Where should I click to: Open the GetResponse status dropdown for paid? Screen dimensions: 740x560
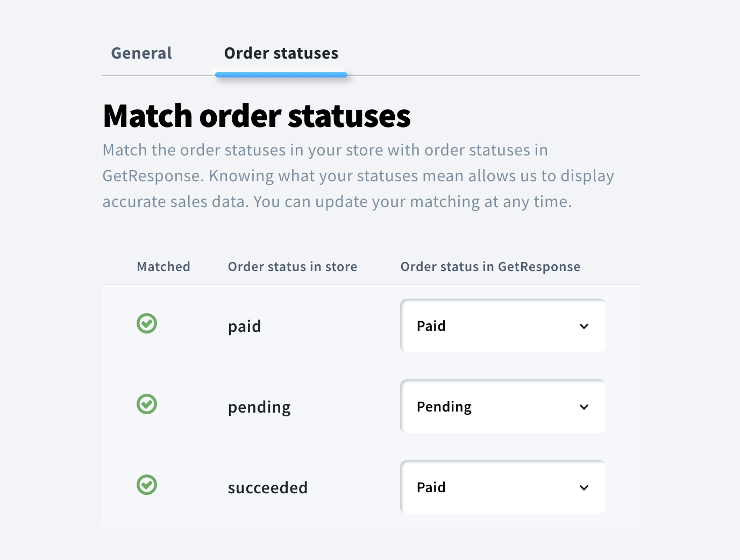502,326
